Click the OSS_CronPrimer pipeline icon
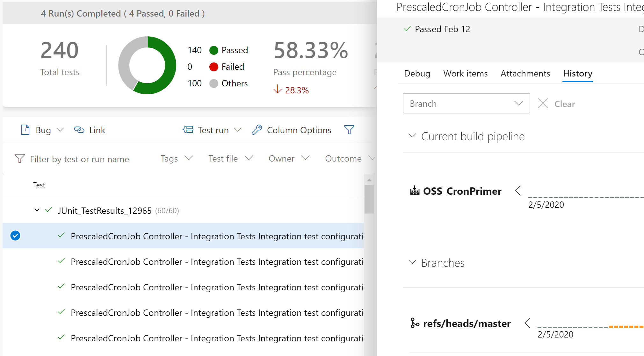Image resolution: width=644 pixels, height=356 pixels. pyautogui.click(x=415, y=191)
